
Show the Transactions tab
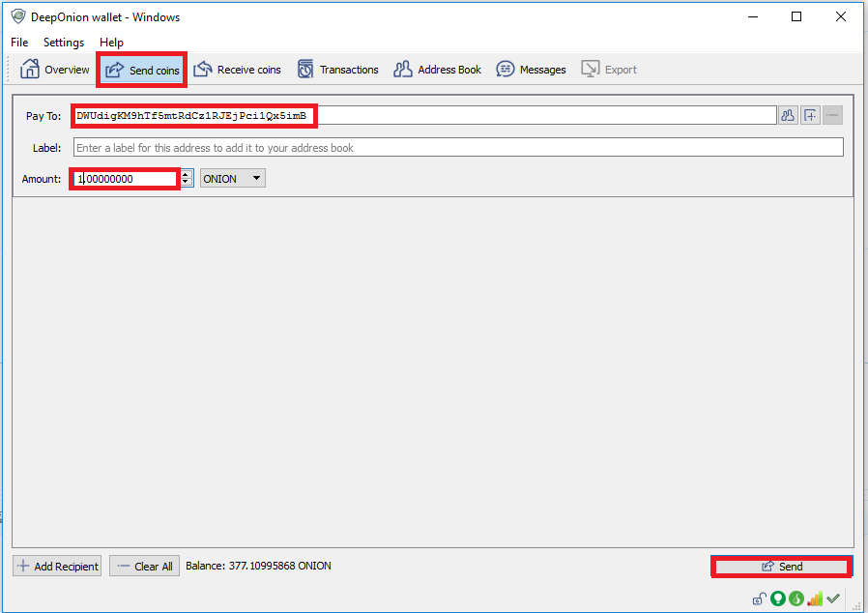tap(337, 70)
